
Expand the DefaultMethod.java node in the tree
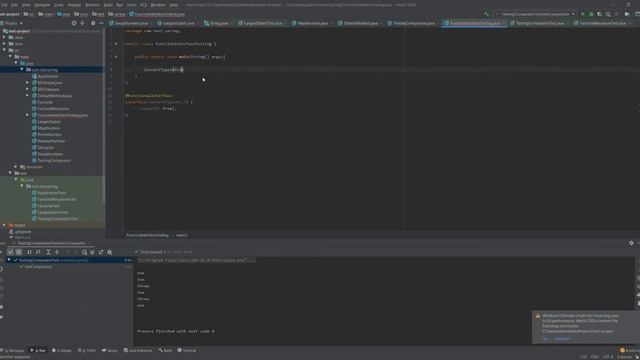click(28, 96)
